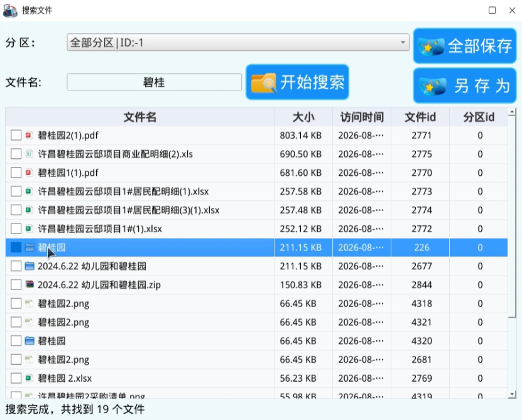Open the 全部分区 partition dropdown
This screenshot has width=522, height=420.
237,42
